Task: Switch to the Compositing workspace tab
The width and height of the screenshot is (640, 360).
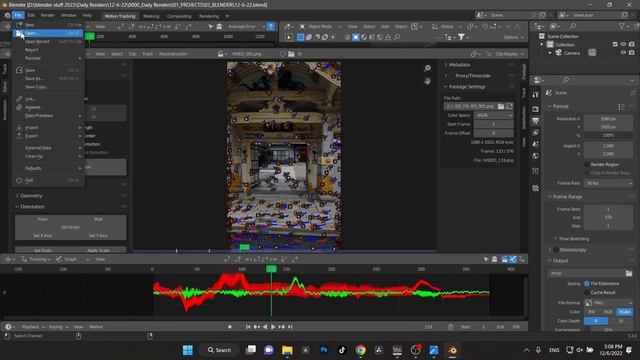Action: pos(179,16)
